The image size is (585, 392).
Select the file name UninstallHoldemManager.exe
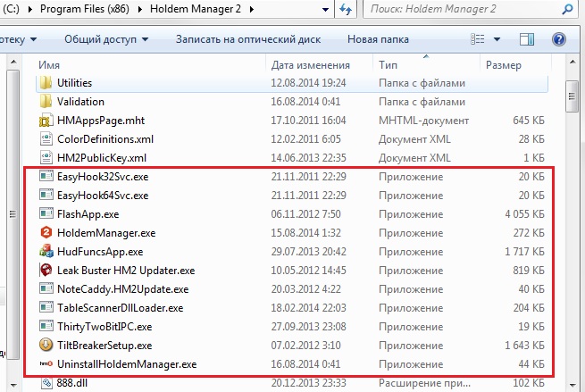[127, 363]
